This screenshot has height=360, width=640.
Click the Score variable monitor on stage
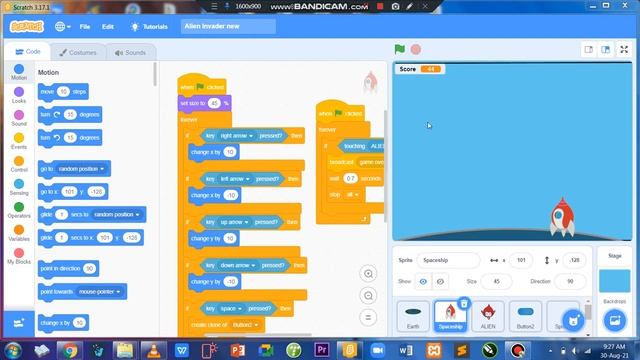pyautogui.click(x=419, y=69)
